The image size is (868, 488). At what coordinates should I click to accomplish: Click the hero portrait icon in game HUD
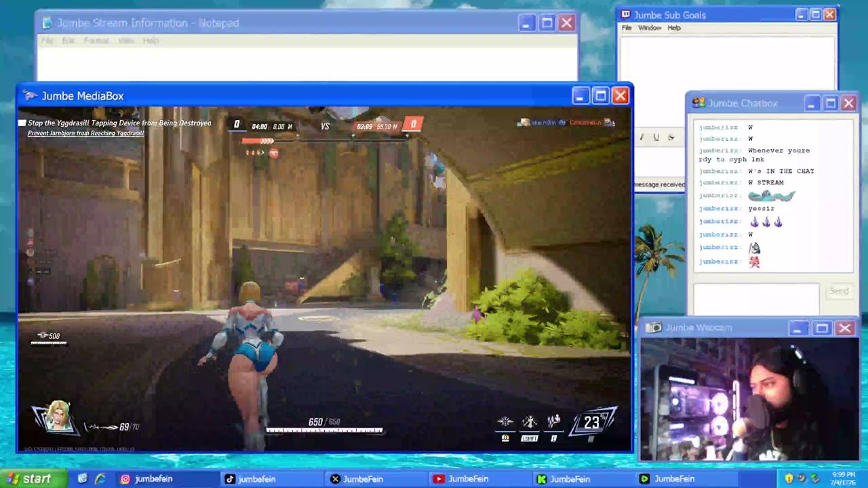pyautogui.click(x=58, y=415)
